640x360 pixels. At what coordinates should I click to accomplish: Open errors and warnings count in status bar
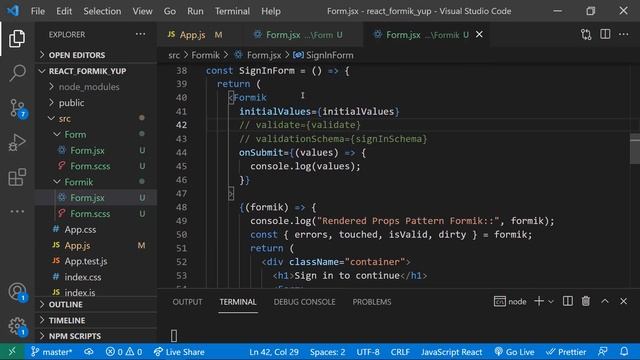point(124,352)
